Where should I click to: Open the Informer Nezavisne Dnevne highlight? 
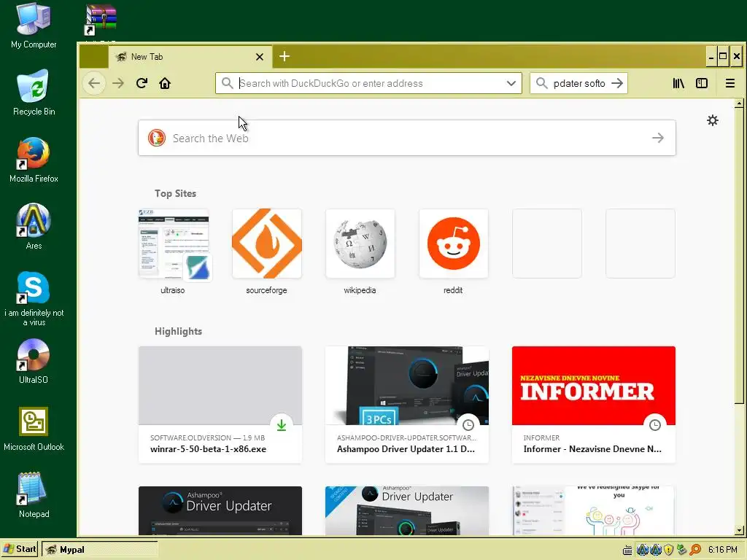(x=594, y=405)
